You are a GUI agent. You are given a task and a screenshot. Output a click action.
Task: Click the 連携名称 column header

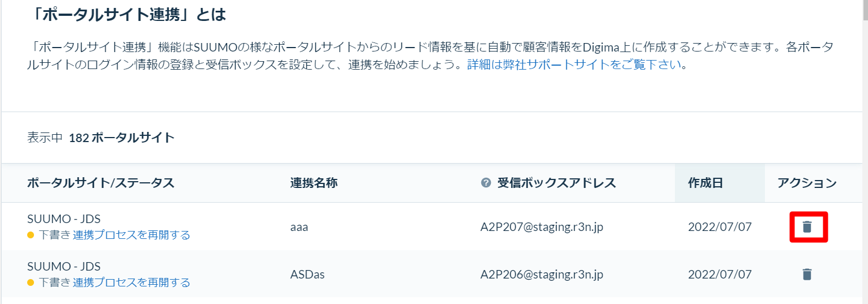click(314, 183)
